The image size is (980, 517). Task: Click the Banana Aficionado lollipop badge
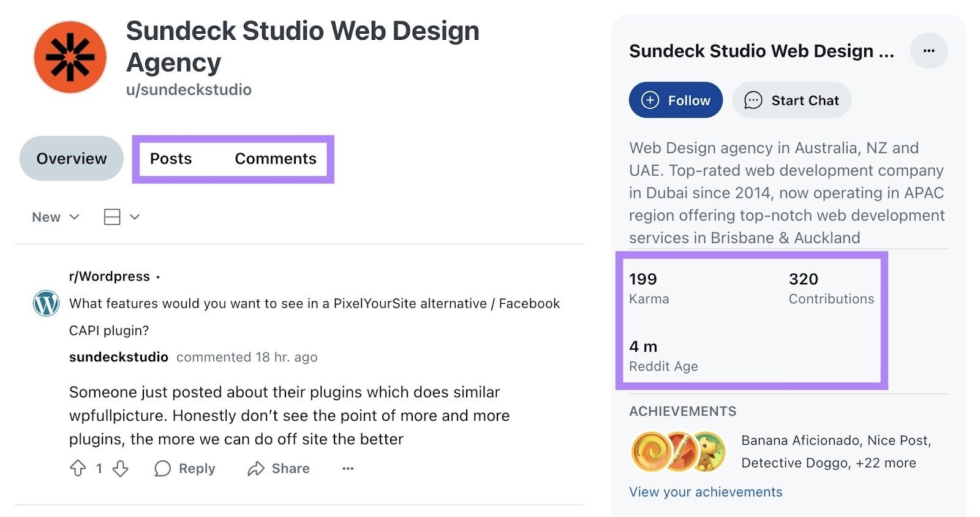click(x=650, y=451)
